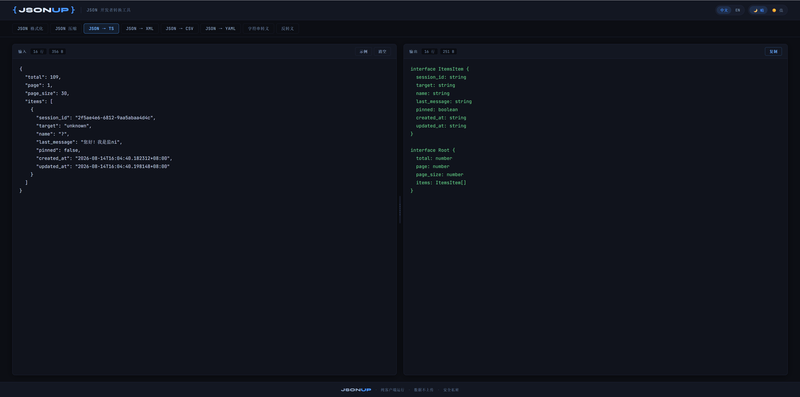Open the 反转义 tab
This screenshot has height=397, width=800.
coord(287,29)
